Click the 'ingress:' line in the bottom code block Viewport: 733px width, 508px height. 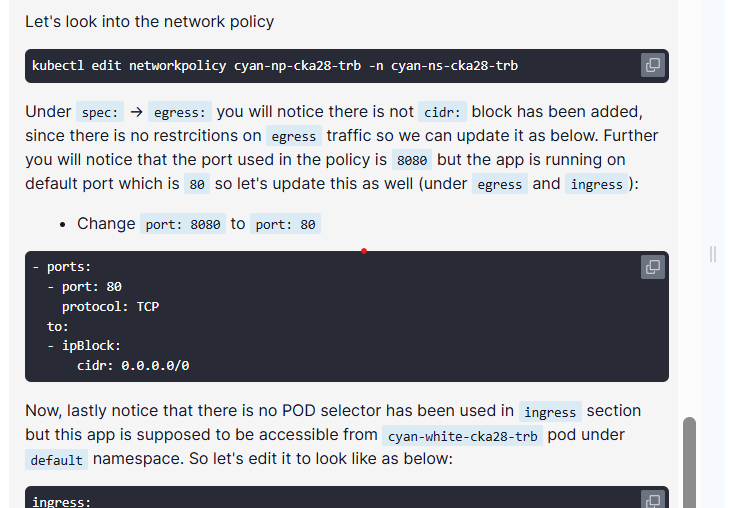pos(61,501)
